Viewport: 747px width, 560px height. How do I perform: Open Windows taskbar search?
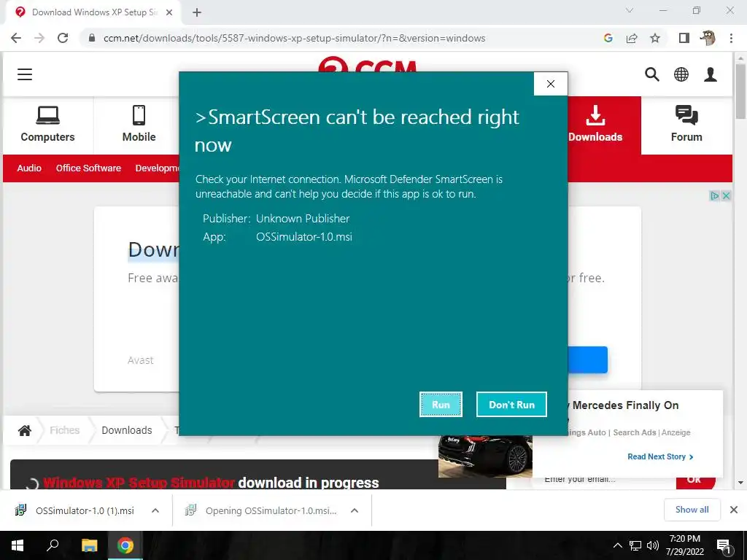[53, 545]
